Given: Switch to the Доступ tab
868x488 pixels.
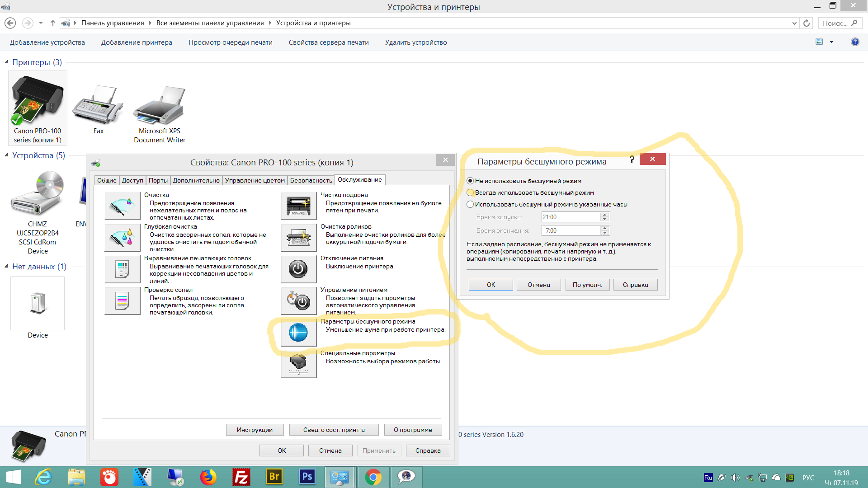Looking at the screenshot, I should 132,180.
